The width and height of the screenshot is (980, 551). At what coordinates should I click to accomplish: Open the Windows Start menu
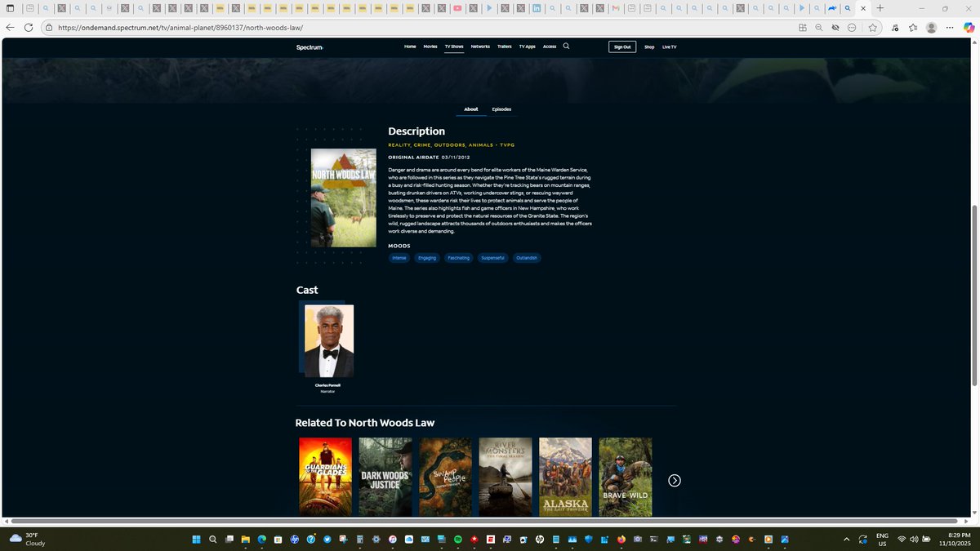196,539
